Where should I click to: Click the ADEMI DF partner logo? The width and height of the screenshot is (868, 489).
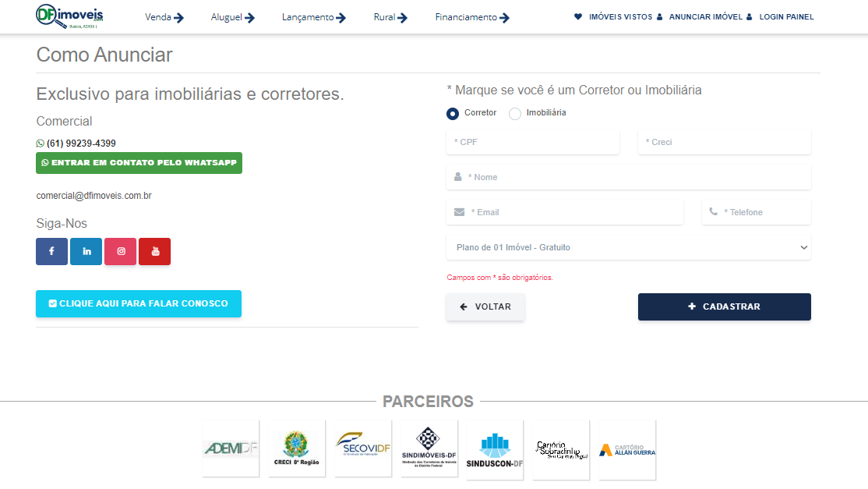[231, 448]
